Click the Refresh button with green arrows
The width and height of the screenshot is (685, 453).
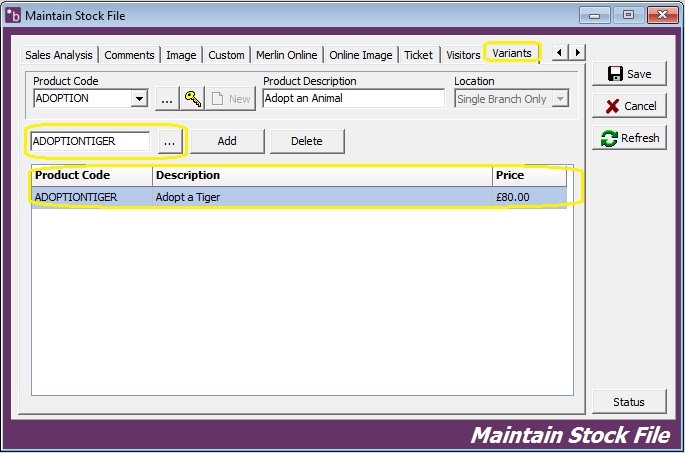tap(629, 138)
